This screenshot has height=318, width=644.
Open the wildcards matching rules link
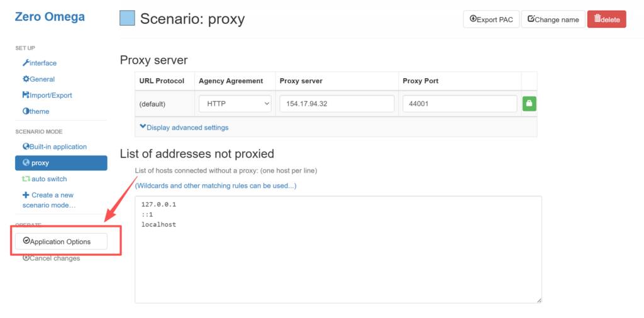[x=216, y=186]
